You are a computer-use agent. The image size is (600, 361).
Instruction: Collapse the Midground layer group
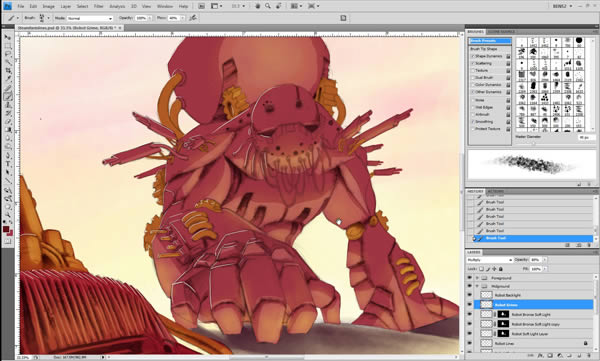(477, 286)
